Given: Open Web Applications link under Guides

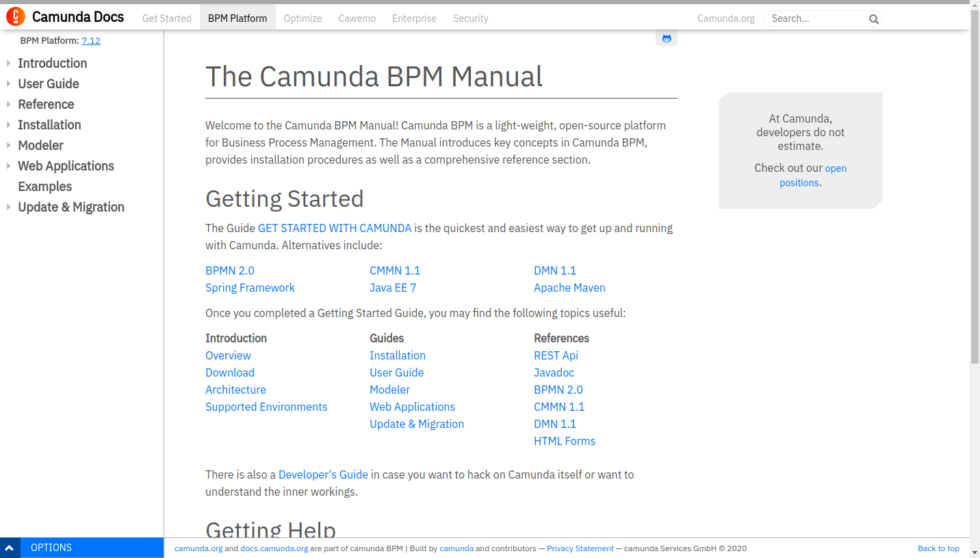Looking at the screenshot, I should pos(412,407).
